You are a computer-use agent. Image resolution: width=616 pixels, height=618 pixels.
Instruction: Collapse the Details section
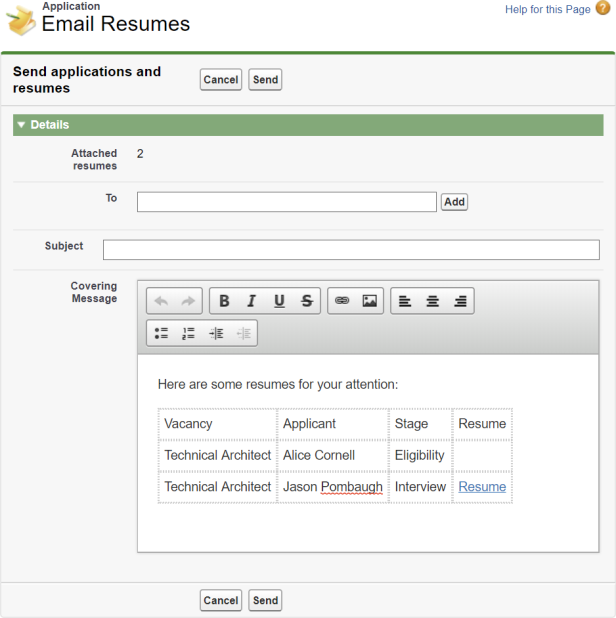[x=21, y=125]
